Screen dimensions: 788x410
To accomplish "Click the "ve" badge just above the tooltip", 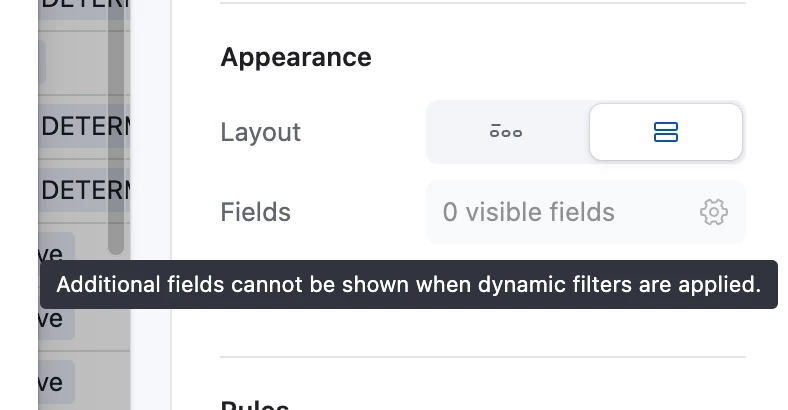I will 57,247.
